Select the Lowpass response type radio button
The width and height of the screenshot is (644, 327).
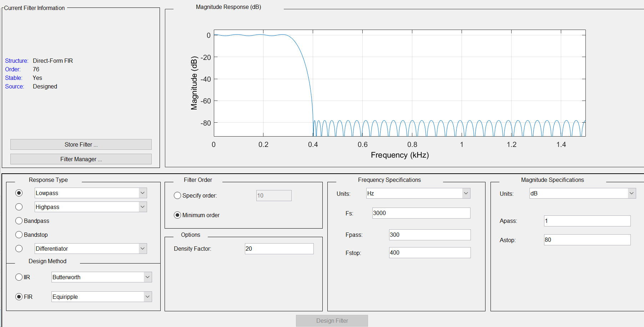point(19,193)
